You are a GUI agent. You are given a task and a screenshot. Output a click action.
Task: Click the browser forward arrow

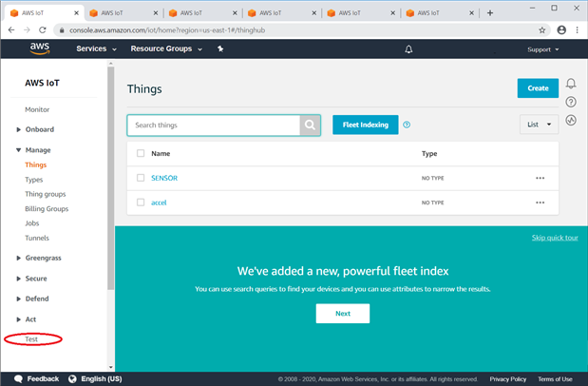(x=27, y=30)
